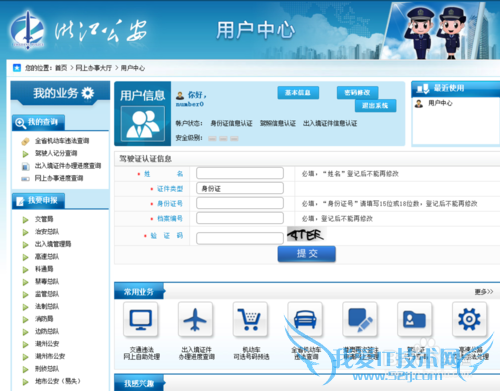Click the green arrow beside 治安总队
500x391 pixels.
(x=25, y=232)
